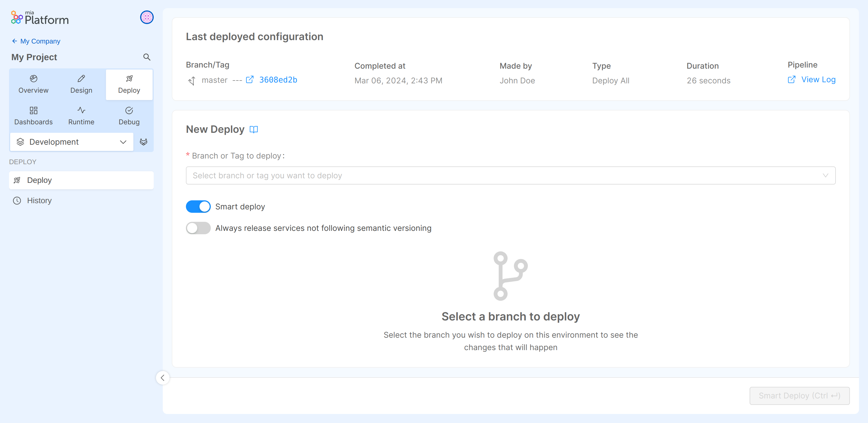The image size is (868, 423).
Task: Open History in deploy menu
Action: (x=39, y=201)
